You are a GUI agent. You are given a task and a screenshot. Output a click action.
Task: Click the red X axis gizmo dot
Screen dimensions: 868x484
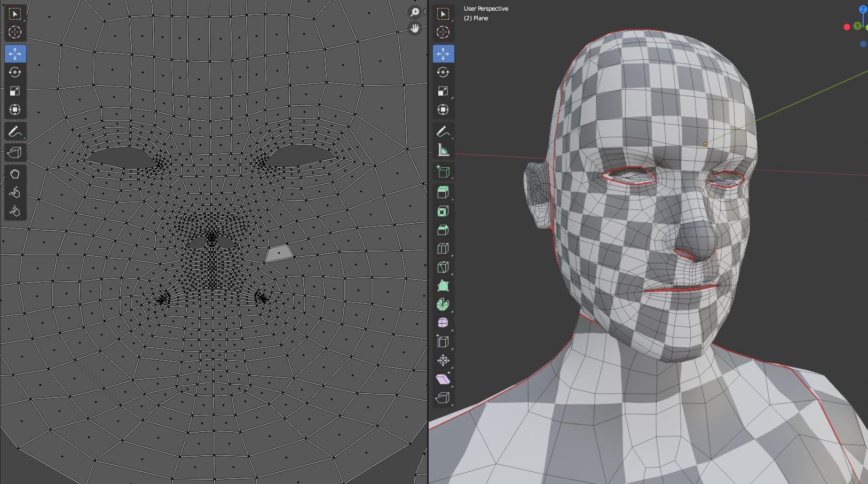tap(847, 27)
